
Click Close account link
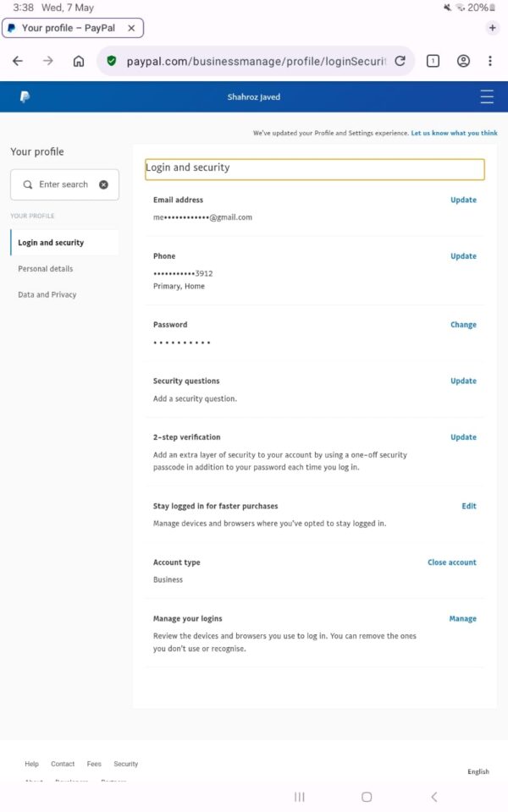[x=451, y=562]
